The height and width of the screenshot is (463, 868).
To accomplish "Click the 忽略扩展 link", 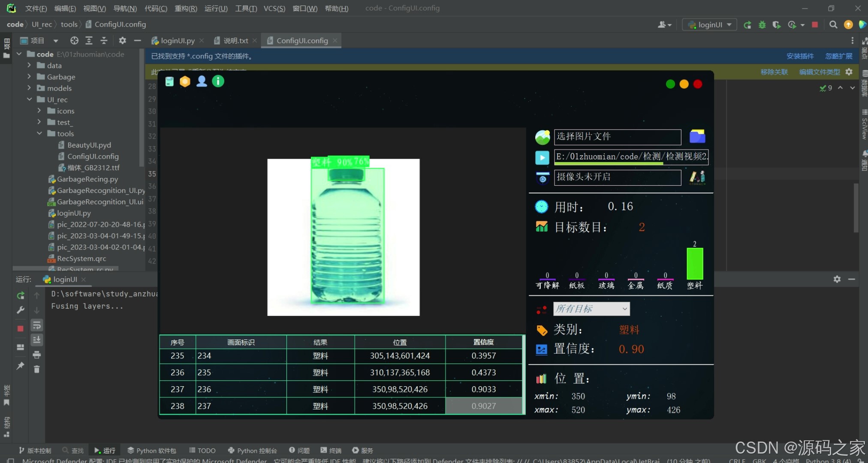I will pos(838,56).
